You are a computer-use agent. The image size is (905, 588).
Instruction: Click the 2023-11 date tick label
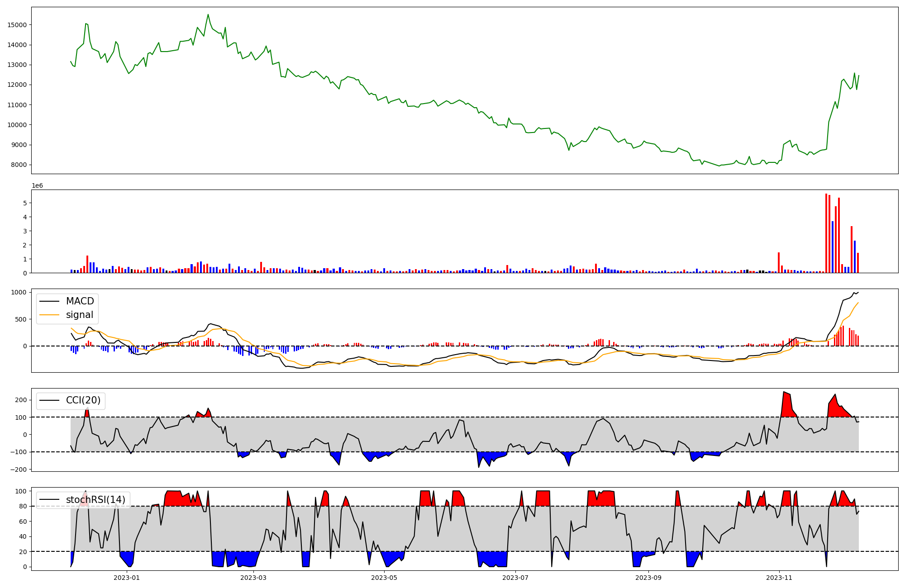(x=779, y=578)
